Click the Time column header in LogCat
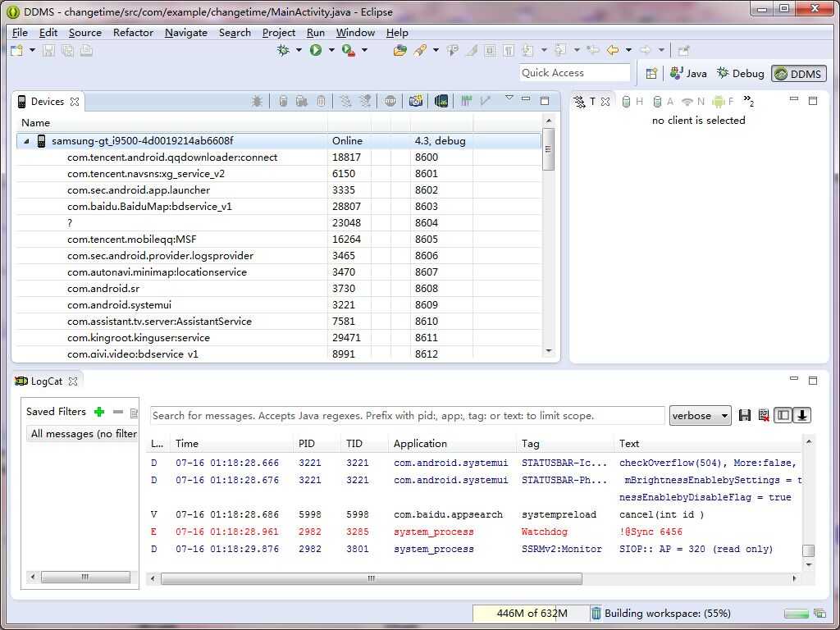 click(x=232, y=444)
